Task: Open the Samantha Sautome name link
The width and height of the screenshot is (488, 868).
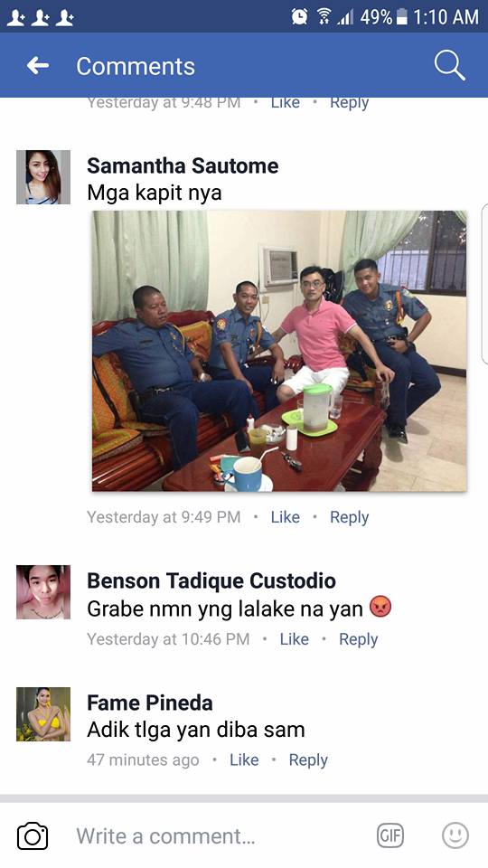Action: point(183,165)
